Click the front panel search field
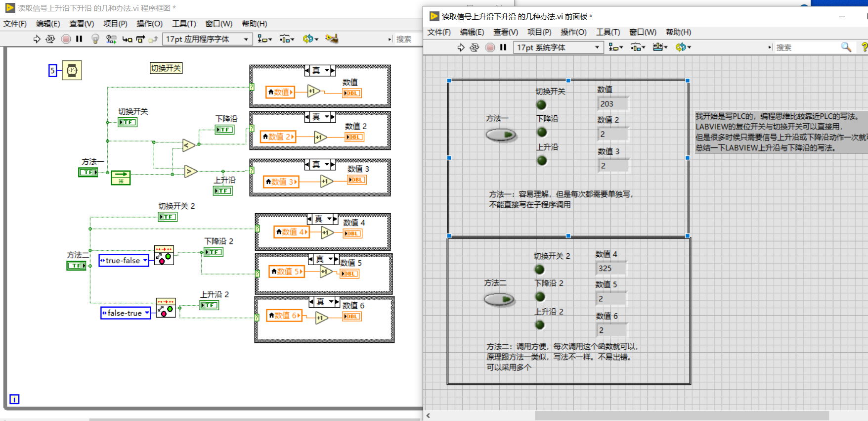The image size is (868, 421). coord(806,47)
